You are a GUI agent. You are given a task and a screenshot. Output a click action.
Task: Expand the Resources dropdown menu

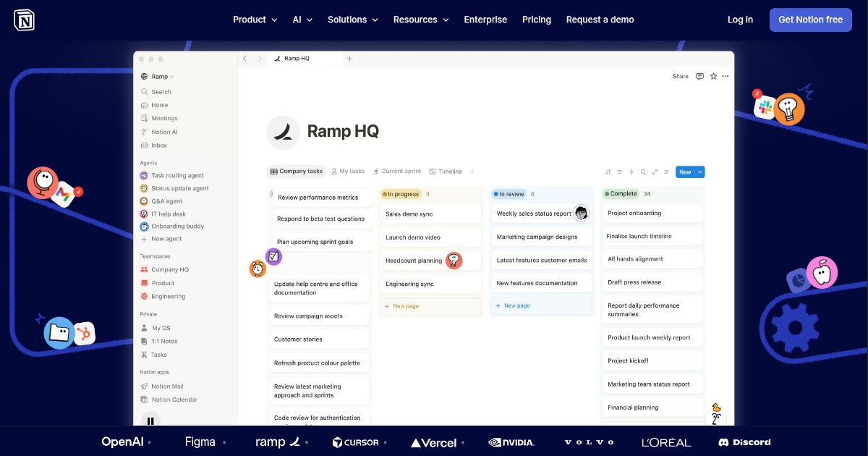click(421, 20)
